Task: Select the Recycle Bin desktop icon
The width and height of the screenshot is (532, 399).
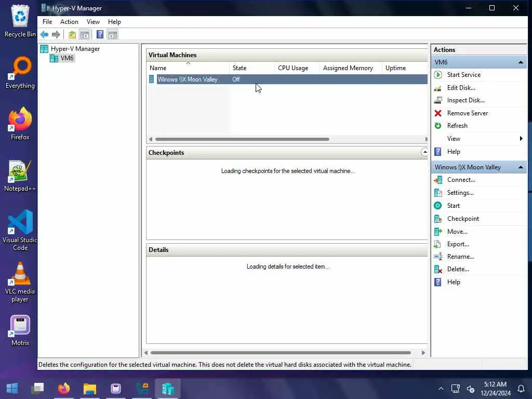Action: (x=20, y=21)
